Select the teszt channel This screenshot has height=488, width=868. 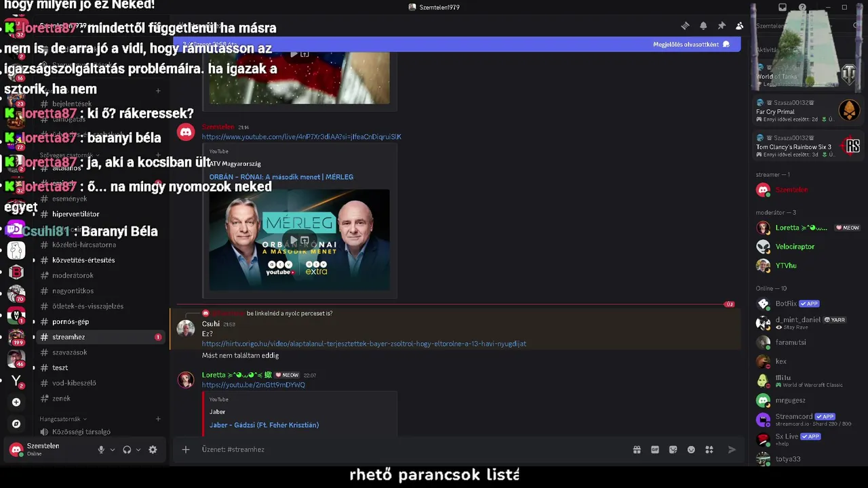click(x=100, y=367)
